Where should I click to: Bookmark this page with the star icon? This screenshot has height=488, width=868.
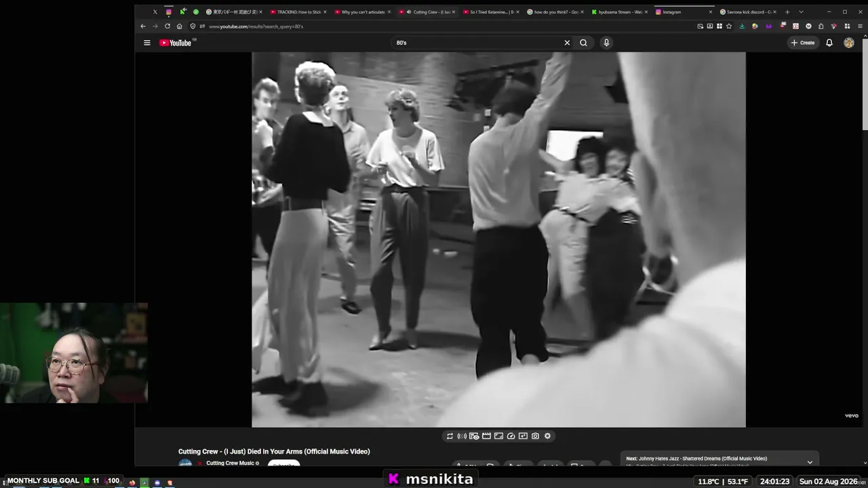[x=729, y=26]
